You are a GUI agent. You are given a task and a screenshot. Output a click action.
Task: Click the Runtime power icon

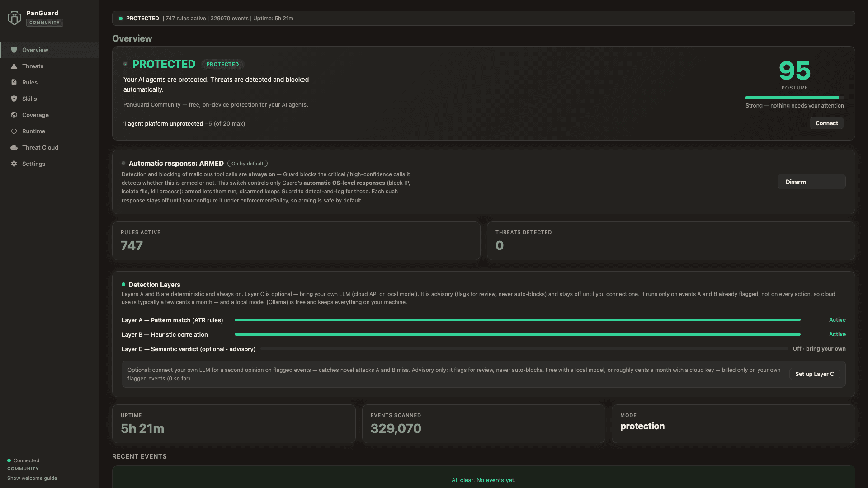(x=14, y=131)
